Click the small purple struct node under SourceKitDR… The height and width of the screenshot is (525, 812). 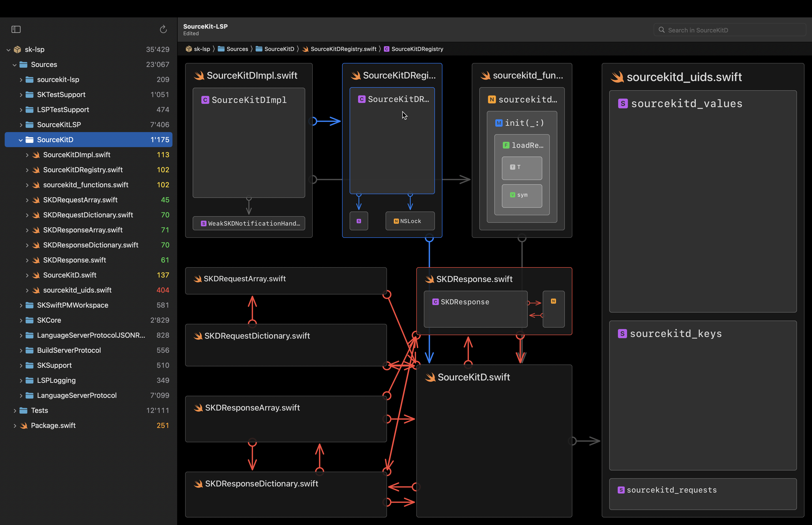(359, 221)
